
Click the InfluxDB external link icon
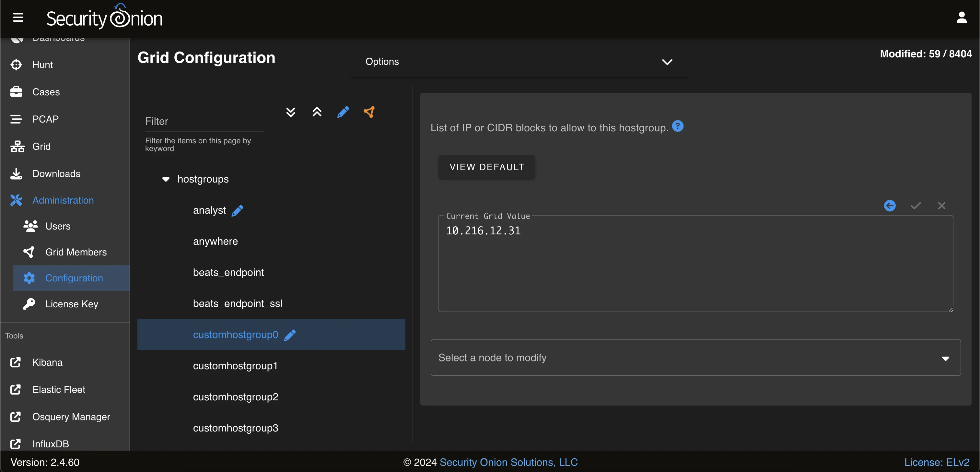16,444
